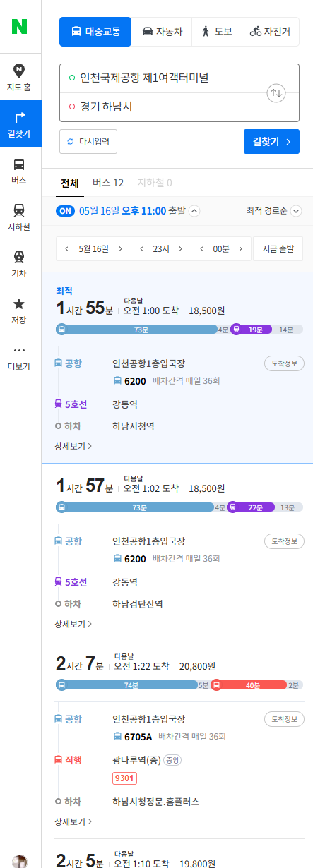This screenshot has width=313, height=868.
Task: Open the 저장 saved places star icon
Action: pyautogui.click(x=20, y=310)
